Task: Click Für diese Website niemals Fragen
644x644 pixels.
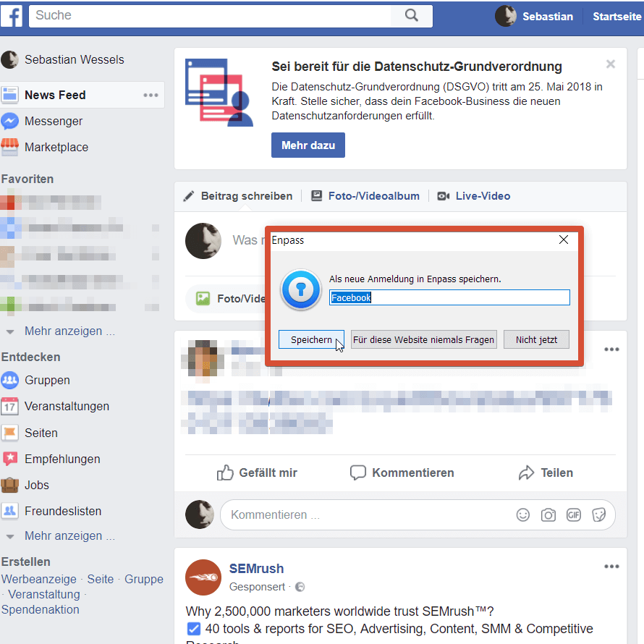Action: coord(424,339)
